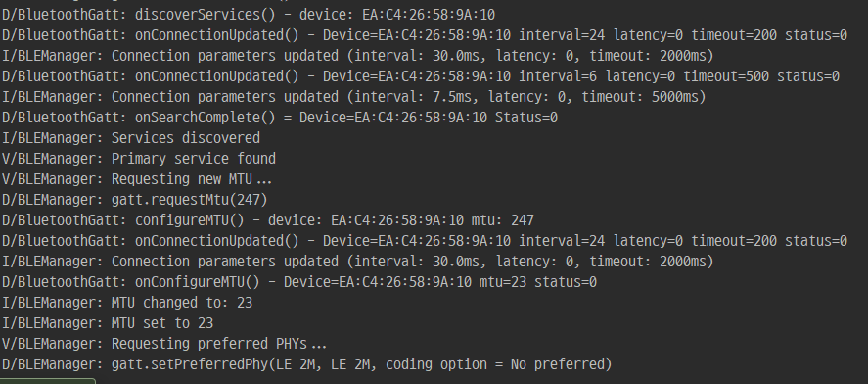This screenshot has height=384, width=868.
Task: Select the onSearchComplete() log line
Action: click(x=280, y=118)
